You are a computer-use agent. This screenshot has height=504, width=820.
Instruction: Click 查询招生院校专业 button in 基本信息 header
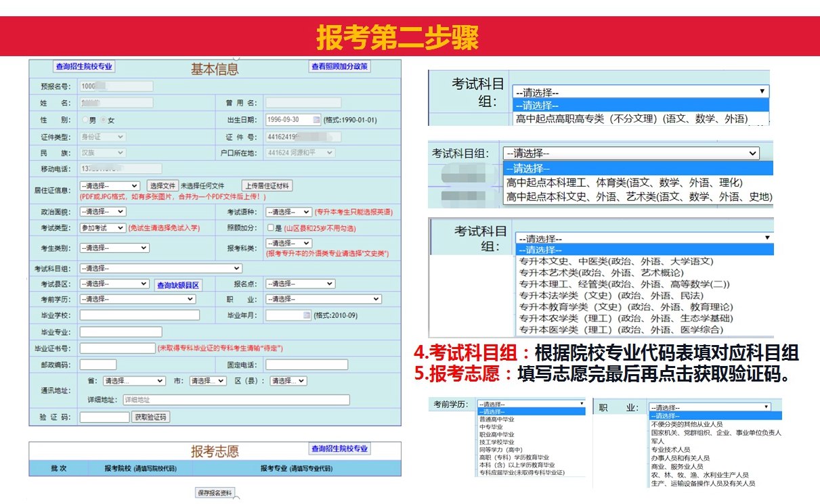point(85,66)
